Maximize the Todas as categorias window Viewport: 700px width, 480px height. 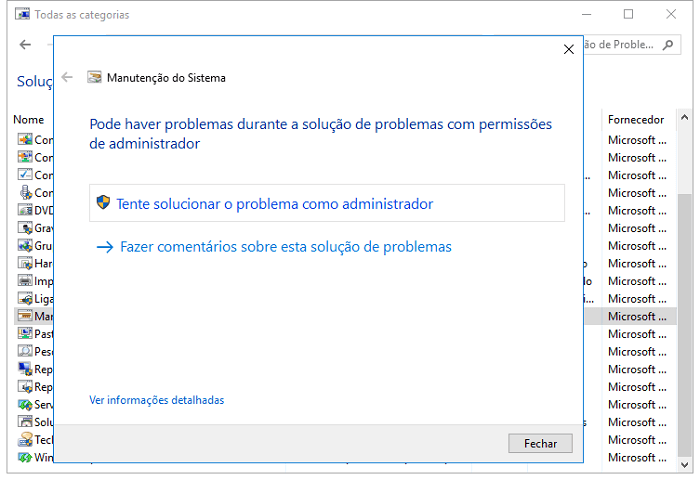click(x=628, y=14)
